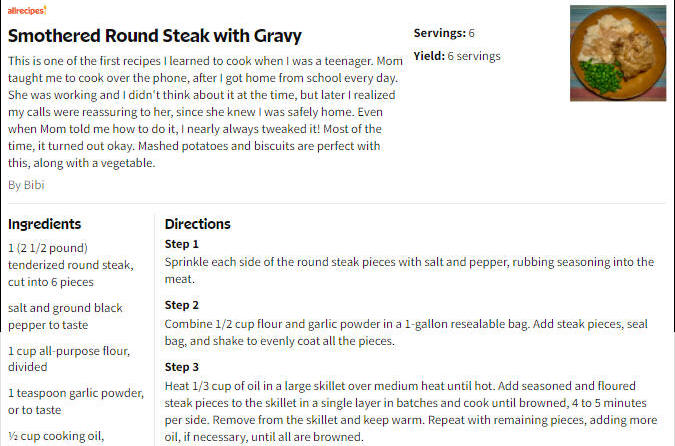675x446 pixels.
Task: Select the Step 1 heading
Action: tap(182, 244)
